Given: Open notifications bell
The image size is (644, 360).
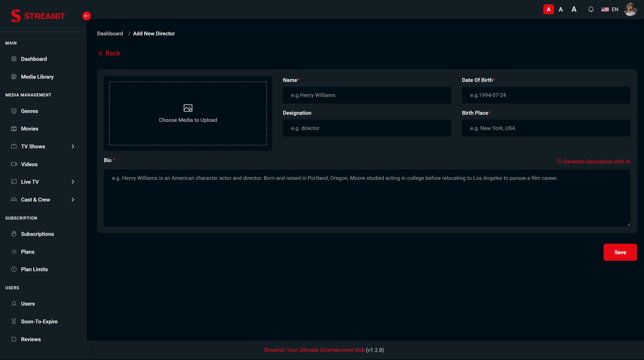Looking at the screenshot, I should point(591,9).
